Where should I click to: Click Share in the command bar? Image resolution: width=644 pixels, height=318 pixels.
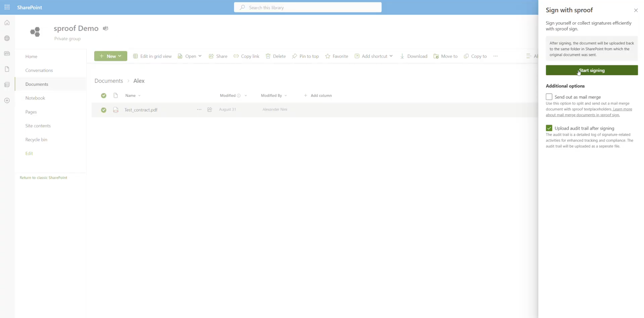(218, 56)
